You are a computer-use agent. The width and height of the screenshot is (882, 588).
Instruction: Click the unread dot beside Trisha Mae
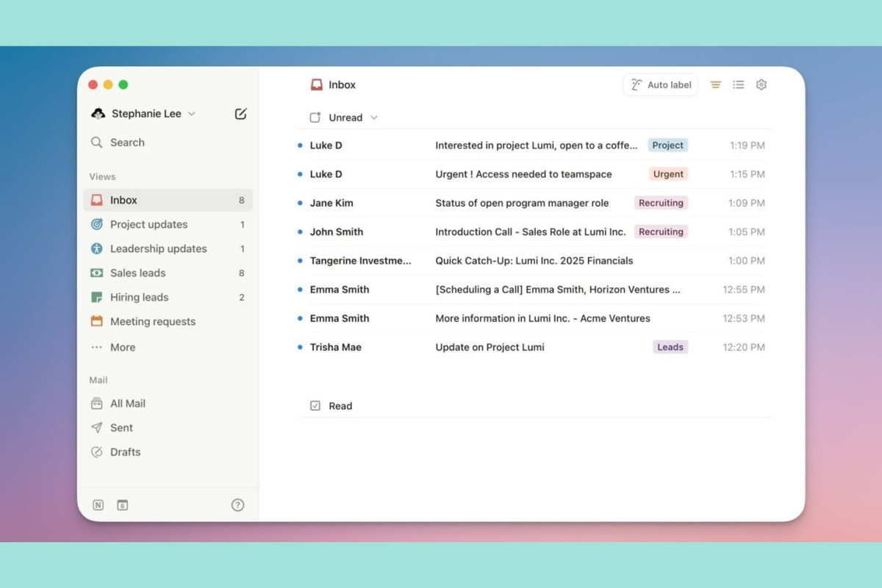pyautogui.click(x=300, y=347)
